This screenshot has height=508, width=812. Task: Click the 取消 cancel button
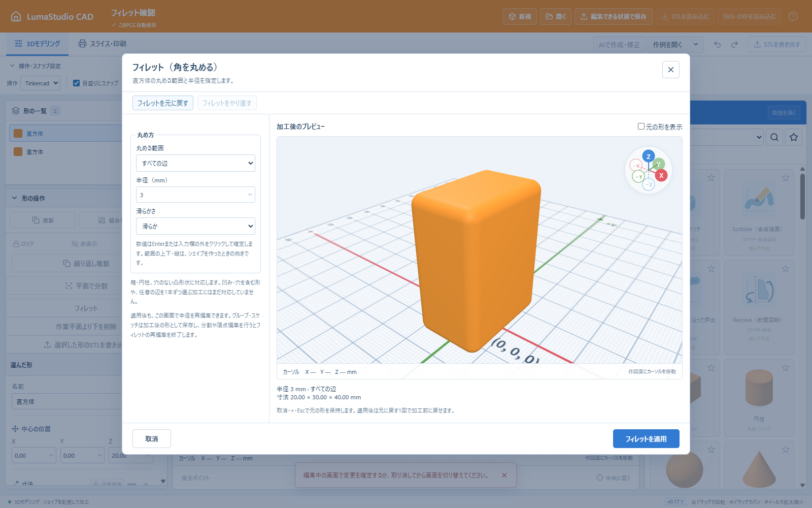152,439
